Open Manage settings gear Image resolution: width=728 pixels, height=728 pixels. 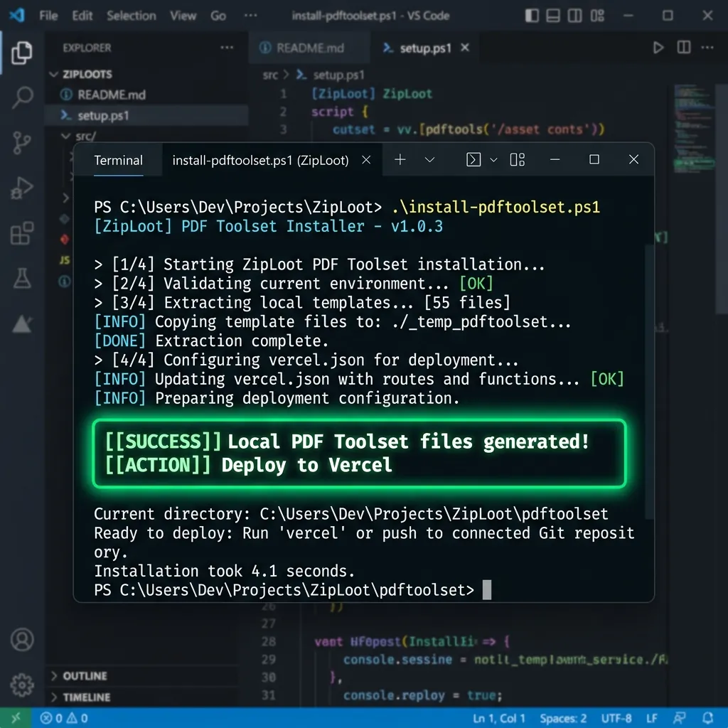coord(22,685)
